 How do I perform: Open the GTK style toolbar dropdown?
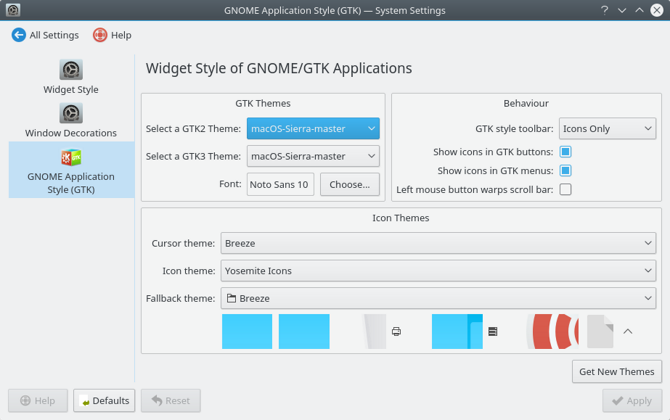click(x=607, y=129)
